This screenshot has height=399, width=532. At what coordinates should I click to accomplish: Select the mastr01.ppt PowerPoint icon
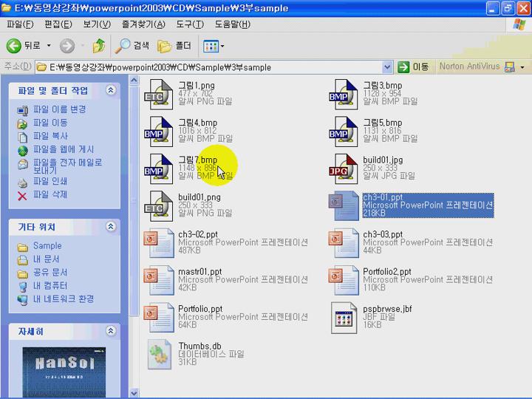click(x=159, y=281)
